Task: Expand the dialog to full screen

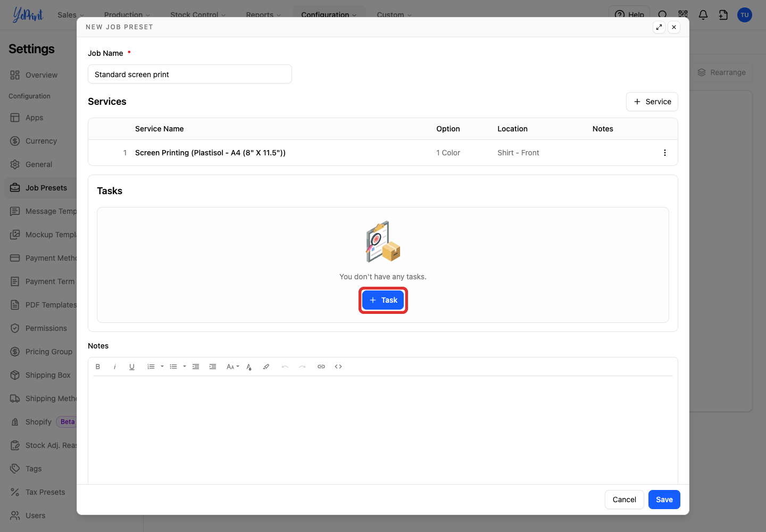Action: 659,27
